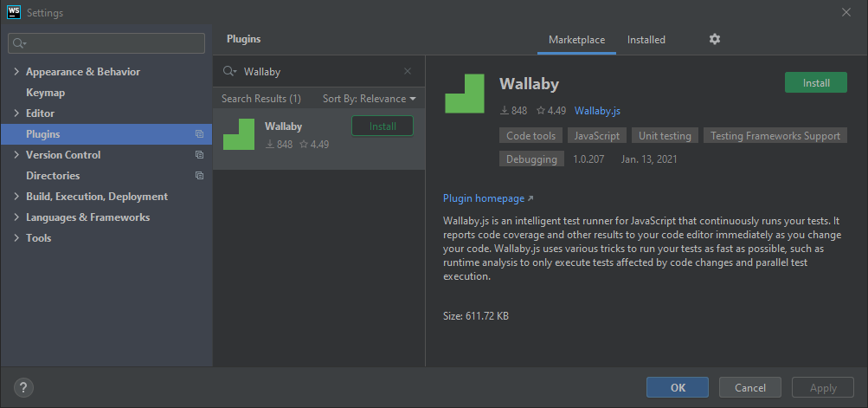Click Size: 611.72 KB text
Viewport: 868px width, 408px height.
coord(476,316)
